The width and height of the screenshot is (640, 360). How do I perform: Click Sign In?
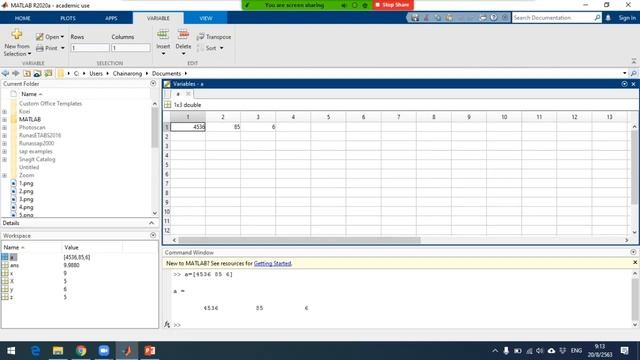tap(627, 18)
